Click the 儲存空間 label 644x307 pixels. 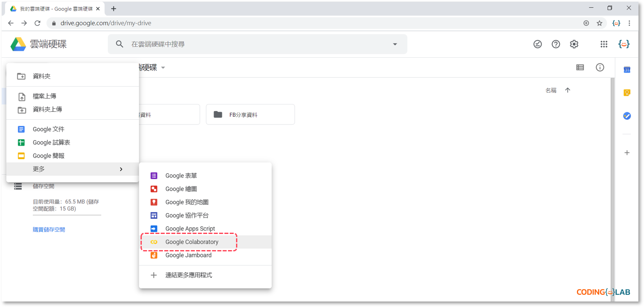coord(44,186)
